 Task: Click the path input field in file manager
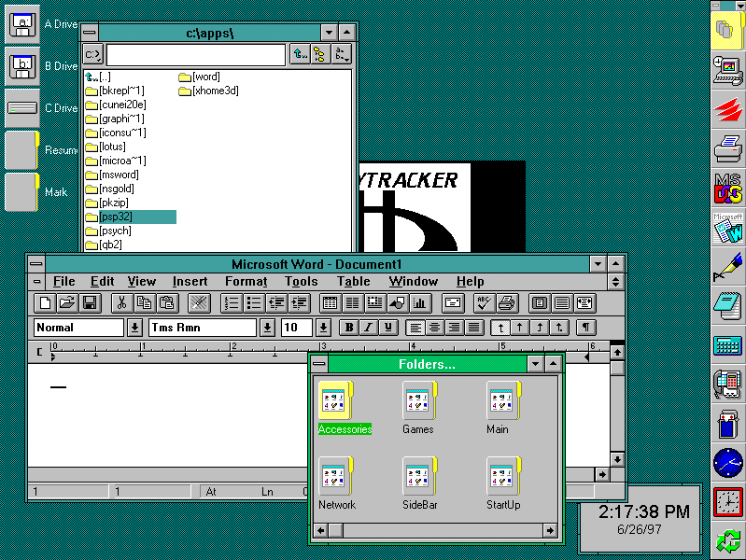pos(195,55)
